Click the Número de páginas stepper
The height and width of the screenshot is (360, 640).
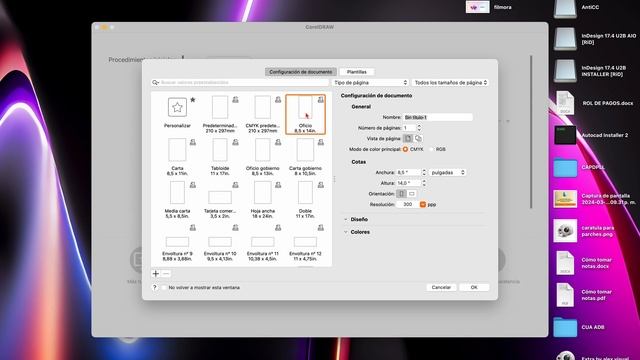(x=419, y=128)
